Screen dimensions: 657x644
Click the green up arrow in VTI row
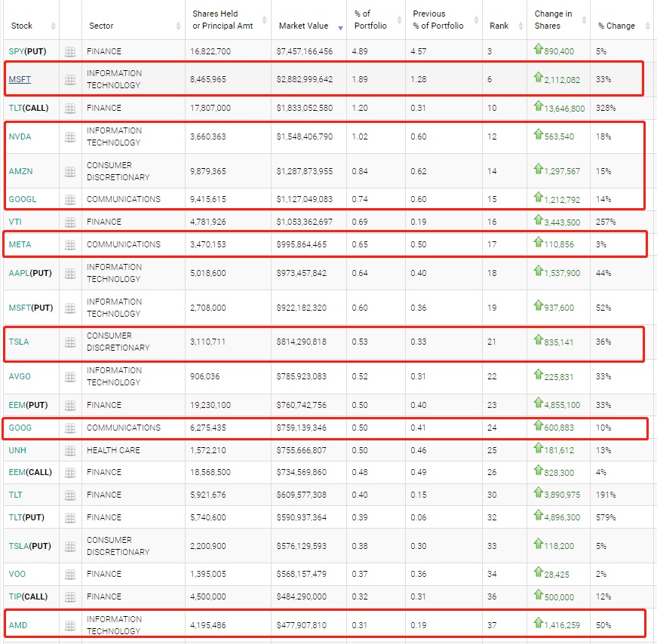click(x=538, y=221)
